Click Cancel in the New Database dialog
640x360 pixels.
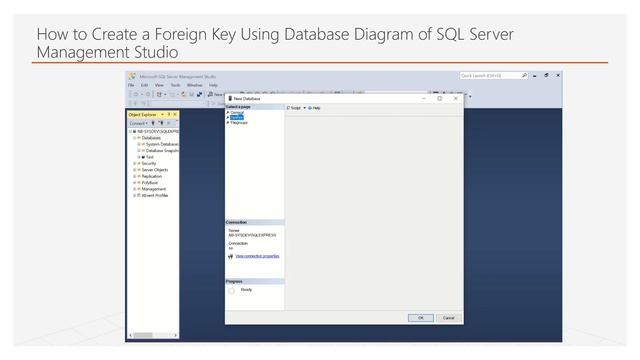tap(449, 318)
